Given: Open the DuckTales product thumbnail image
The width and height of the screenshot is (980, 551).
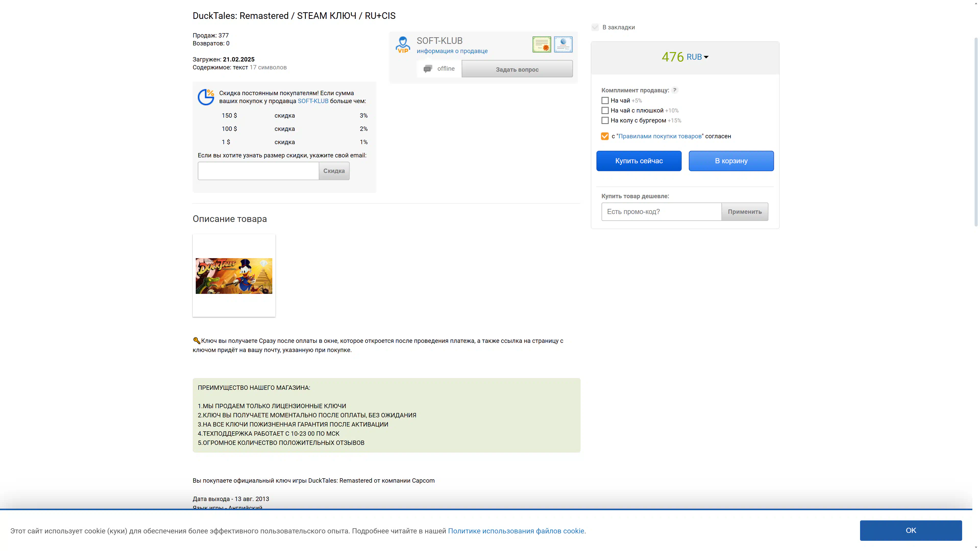Looking at the screenshot, I should click(234, 276).
